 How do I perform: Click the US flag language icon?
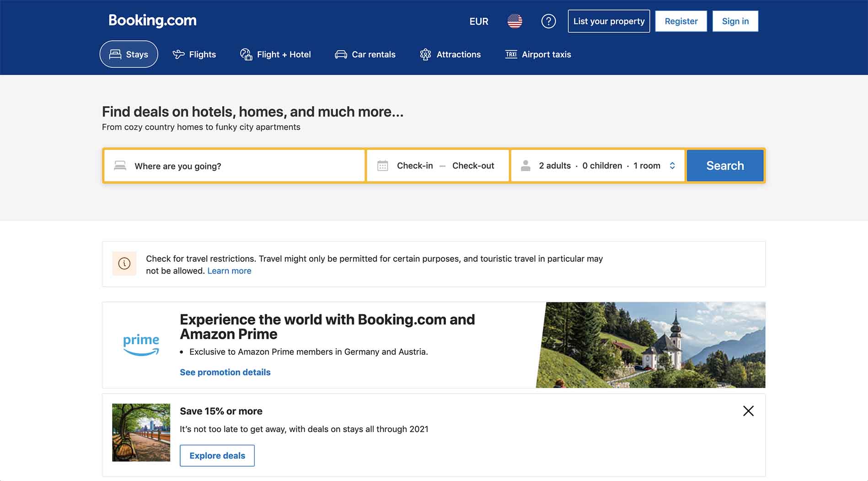[x=514, y=21]
